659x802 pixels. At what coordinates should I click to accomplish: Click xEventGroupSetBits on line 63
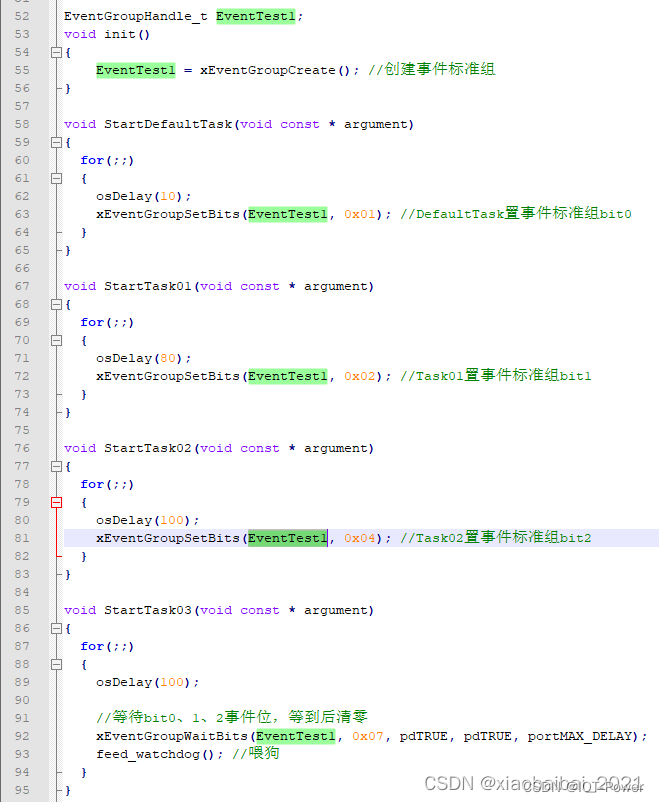coord(168,214)
